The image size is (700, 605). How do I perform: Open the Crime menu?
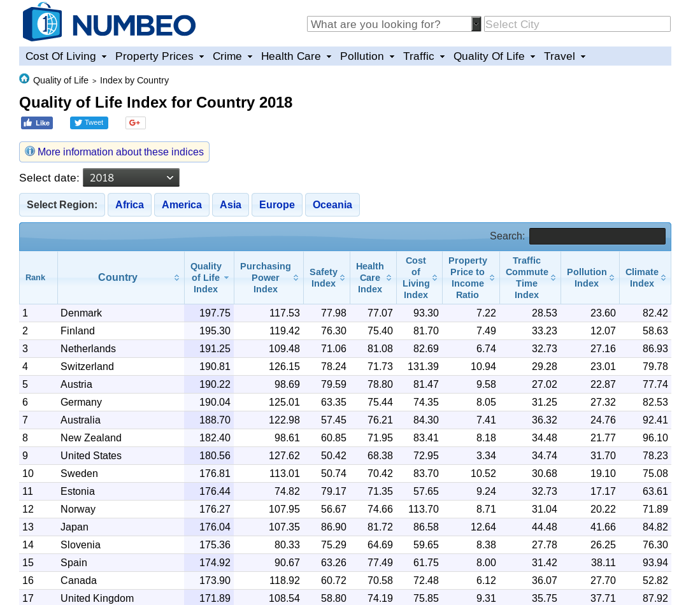232,56
